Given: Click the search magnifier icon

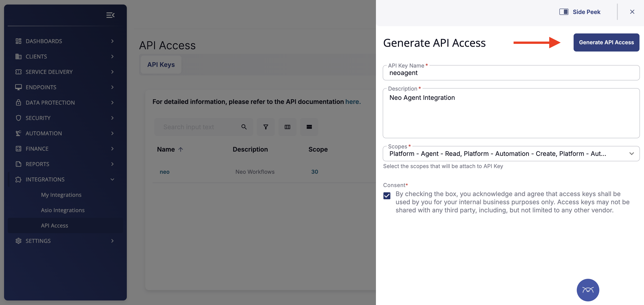Looking at the screenshot, I should point(244,127).
